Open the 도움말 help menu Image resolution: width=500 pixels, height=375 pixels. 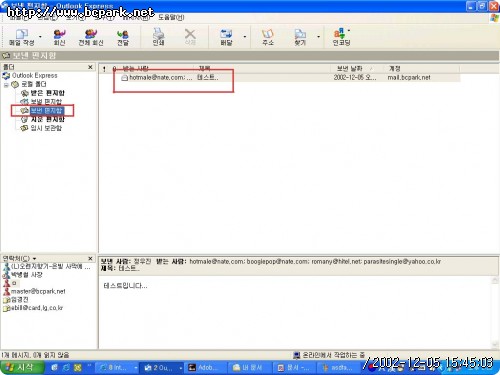point(171,17)
